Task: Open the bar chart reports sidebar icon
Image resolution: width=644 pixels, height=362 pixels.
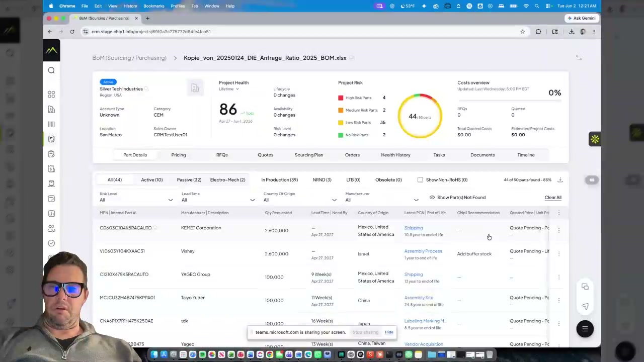Action: pyautogui.click(x=51, y=214)
